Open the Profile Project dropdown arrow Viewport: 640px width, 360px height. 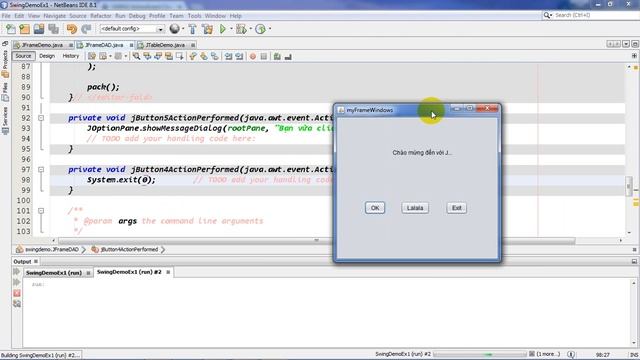[x=269, y=29]
